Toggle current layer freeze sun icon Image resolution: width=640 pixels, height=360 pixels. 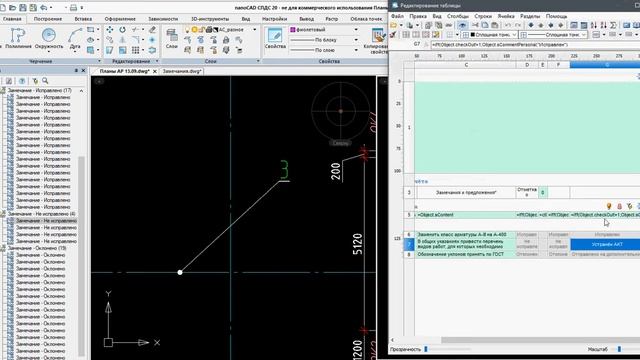pyautogui.click(x=194, y=30)
